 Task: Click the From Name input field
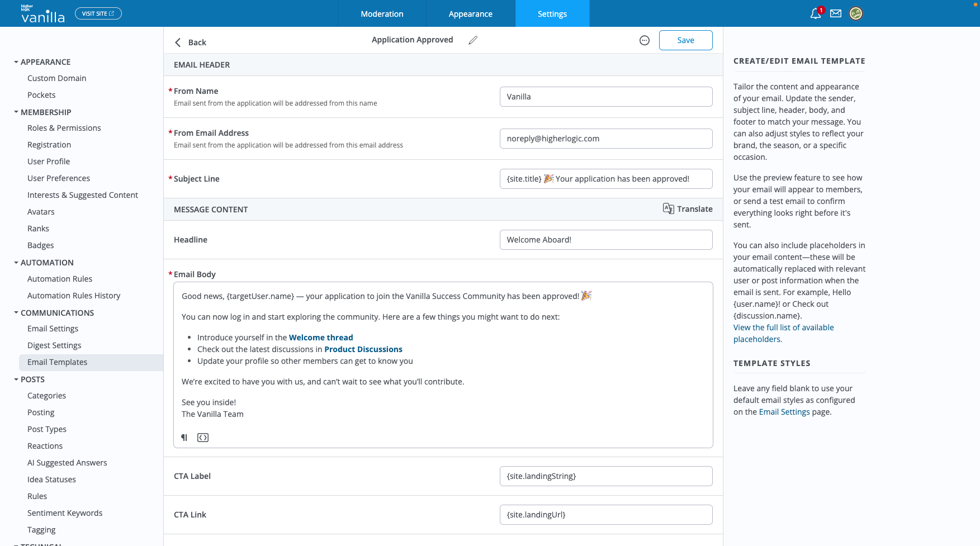click(x=606, y=97)
